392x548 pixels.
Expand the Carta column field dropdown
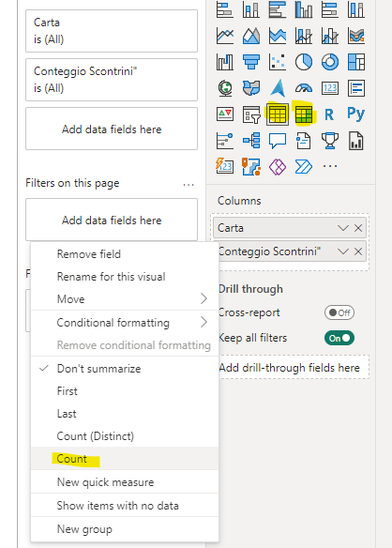tap(343, 228)
